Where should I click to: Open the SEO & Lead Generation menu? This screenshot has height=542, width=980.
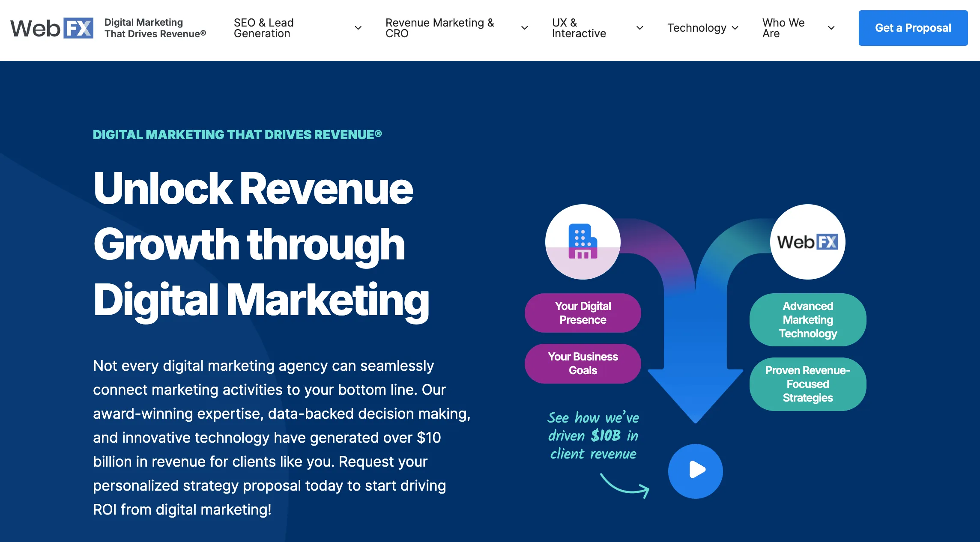(263, 28)
